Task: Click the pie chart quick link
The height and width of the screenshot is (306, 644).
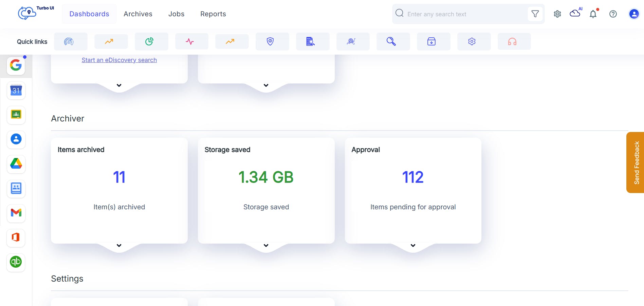Action: tap(149, 42)
